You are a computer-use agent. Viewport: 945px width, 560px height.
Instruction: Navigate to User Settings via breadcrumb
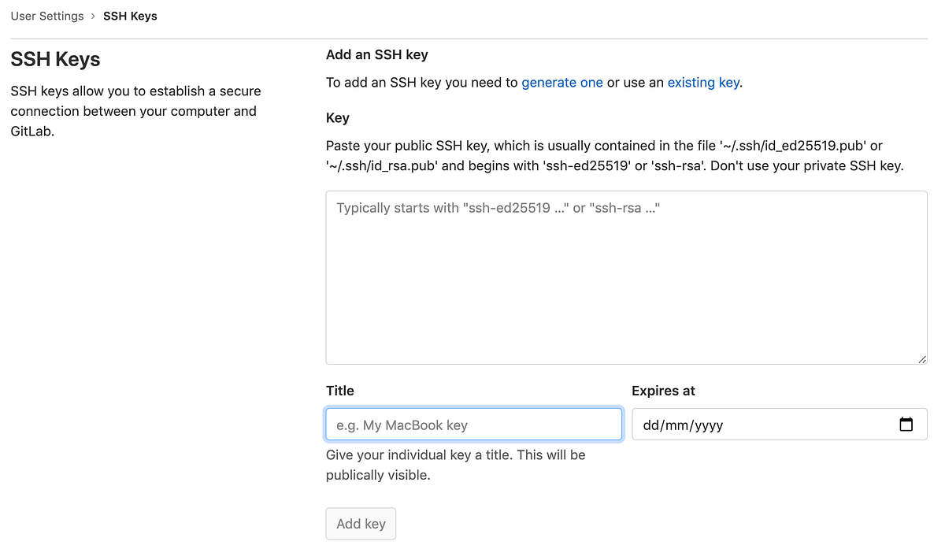pos(46,16)
